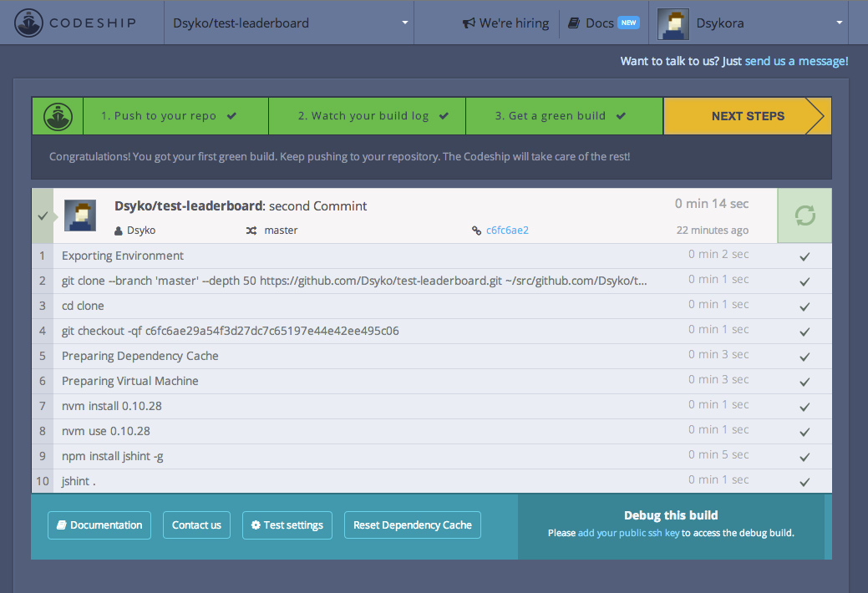Click the Contact us button
This screenshot has width=868, height=593.
(x=196, y=525)
